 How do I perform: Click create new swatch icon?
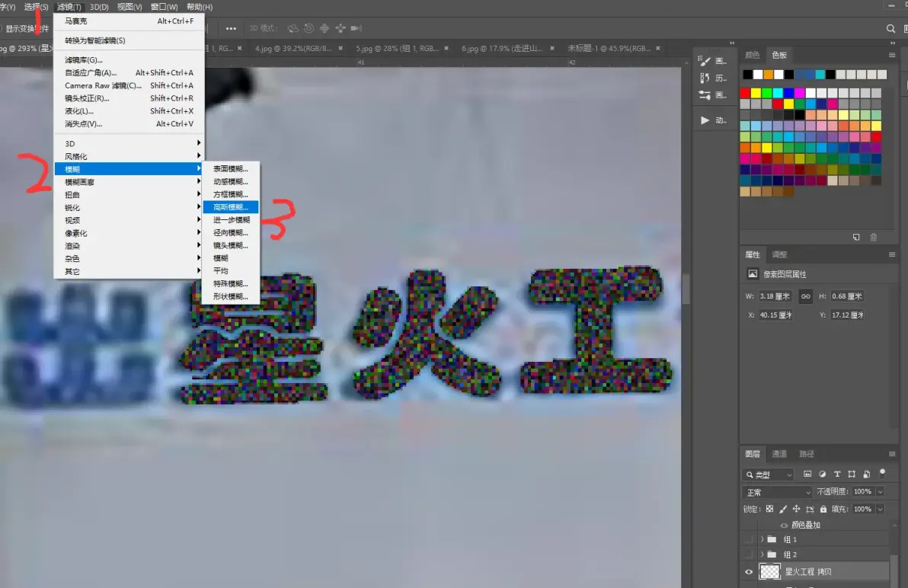click(x=856, y=238)
